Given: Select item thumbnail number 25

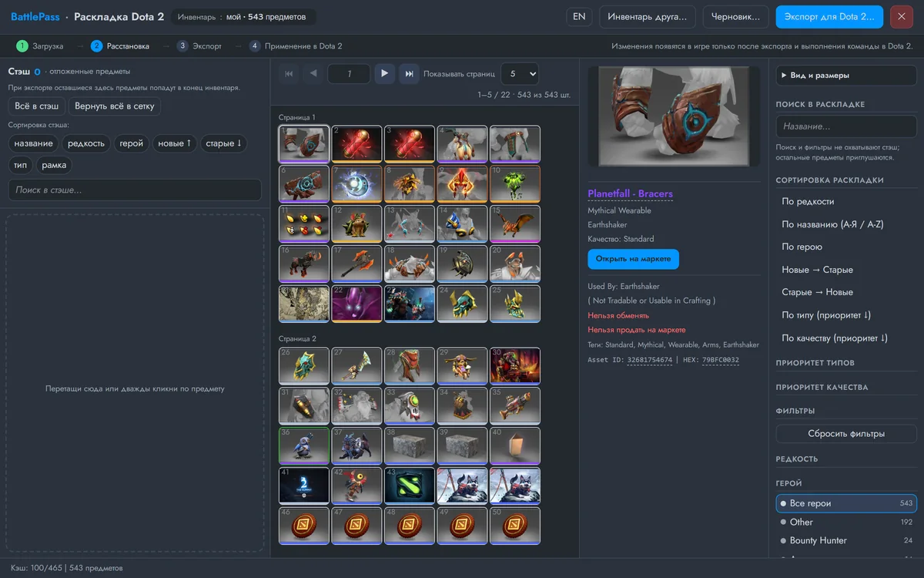Looking at the screenshot, I should pyautogui.click(x=515, y=304).
